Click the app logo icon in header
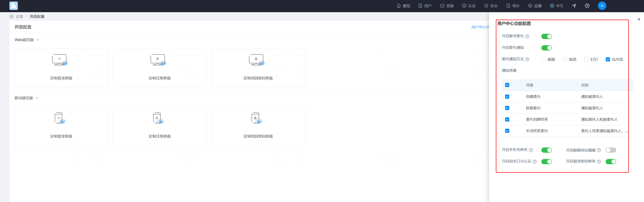This screenshot has width=644, height=202. 13,6
